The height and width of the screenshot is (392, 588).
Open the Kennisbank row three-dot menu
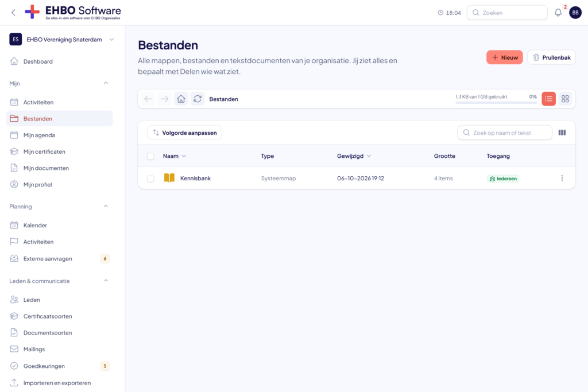[562, 178]
